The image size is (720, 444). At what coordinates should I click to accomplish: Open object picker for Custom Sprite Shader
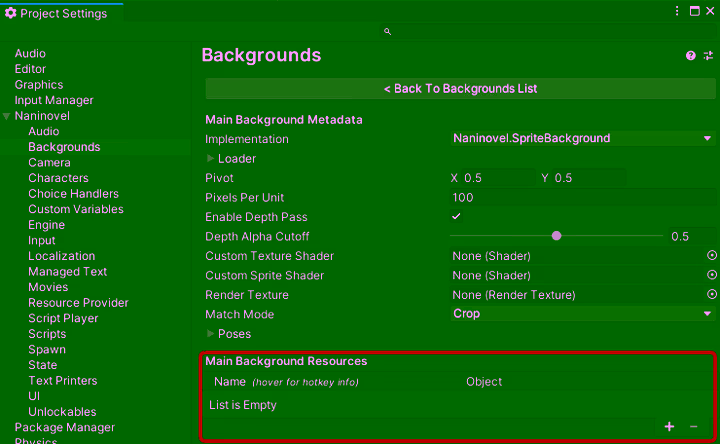pyautogui.click(x=712, y=275)
